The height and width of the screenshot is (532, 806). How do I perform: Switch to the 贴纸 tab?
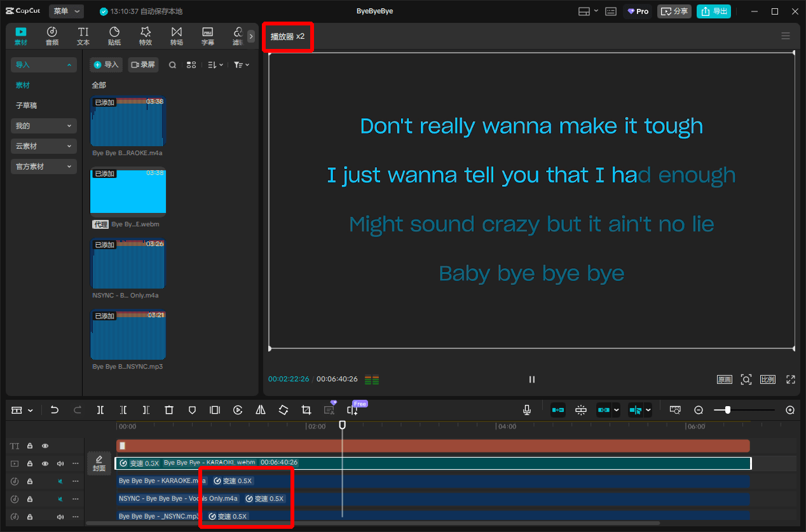pyautogui.click(x=114, y=36)
